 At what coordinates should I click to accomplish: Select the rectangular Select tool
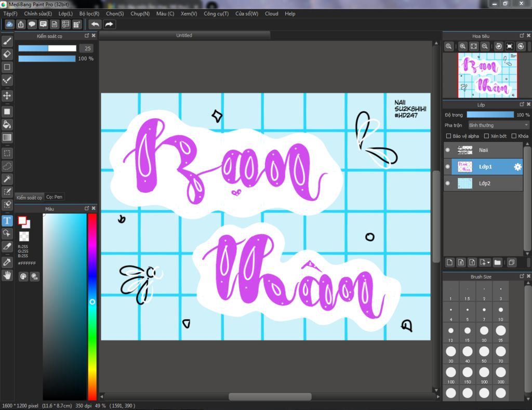[7, 153]
